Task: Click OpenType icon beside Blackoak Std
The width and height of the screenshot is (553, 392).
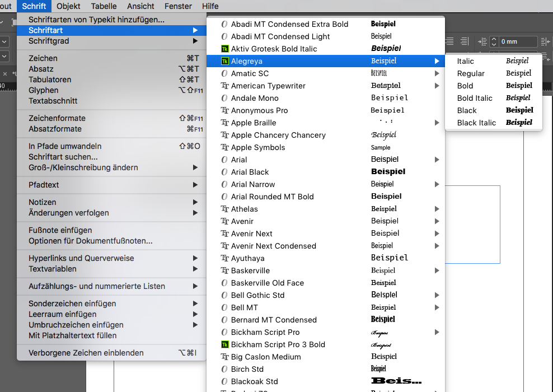Action: tap(224, 381)
